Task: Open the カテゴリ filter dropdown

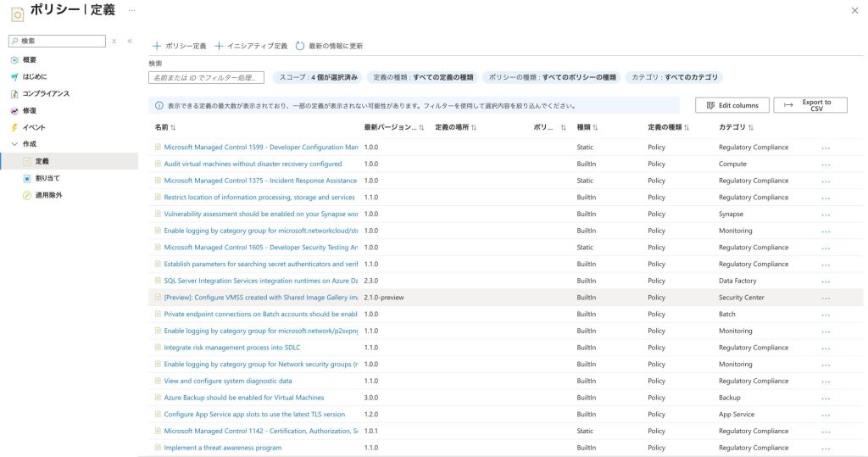Action: point(675,77)
